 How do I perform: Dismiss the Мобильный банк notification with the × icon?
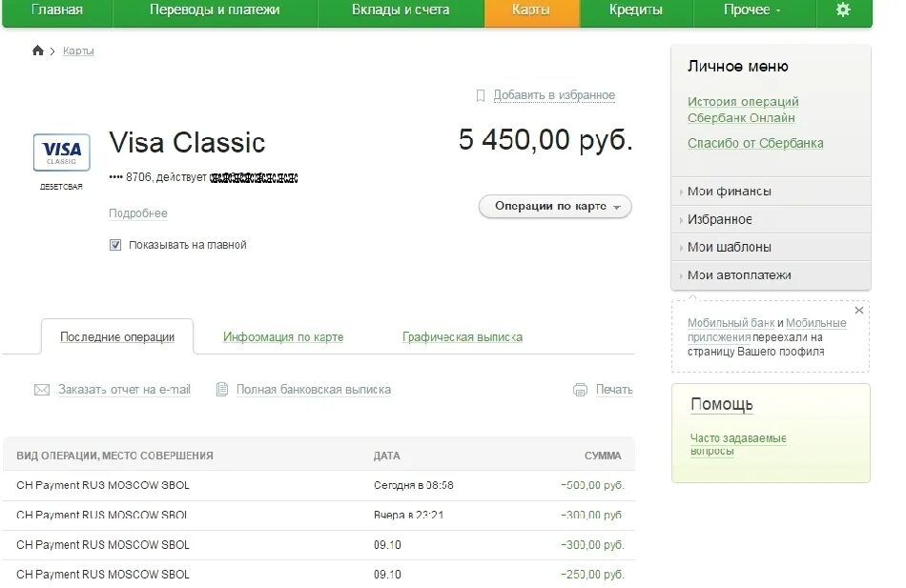[857, 310]
